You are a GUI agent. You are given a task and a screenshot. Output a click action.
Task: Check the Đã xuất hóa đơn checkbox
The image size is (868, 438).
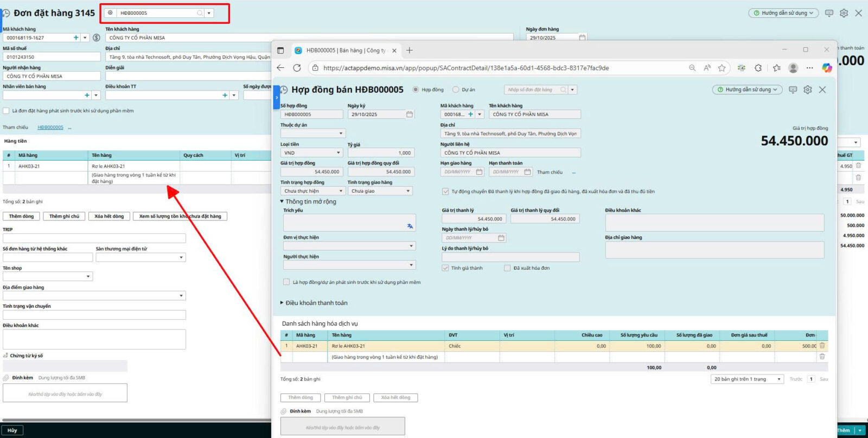point(507,268)
